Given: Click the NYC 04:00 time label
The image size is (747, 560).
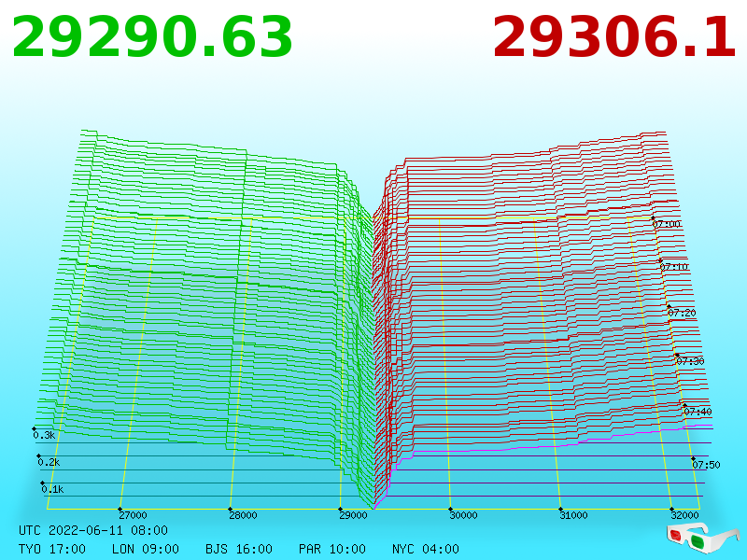Looking at the screenshot, I should click(x=426, y=549).
